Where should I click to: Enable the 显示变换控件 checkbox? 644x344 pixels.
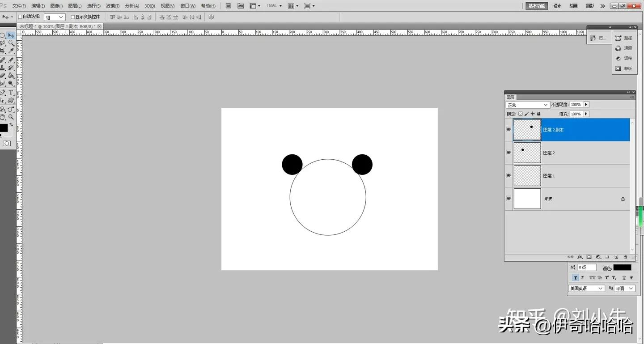click(x=72, y=17)
